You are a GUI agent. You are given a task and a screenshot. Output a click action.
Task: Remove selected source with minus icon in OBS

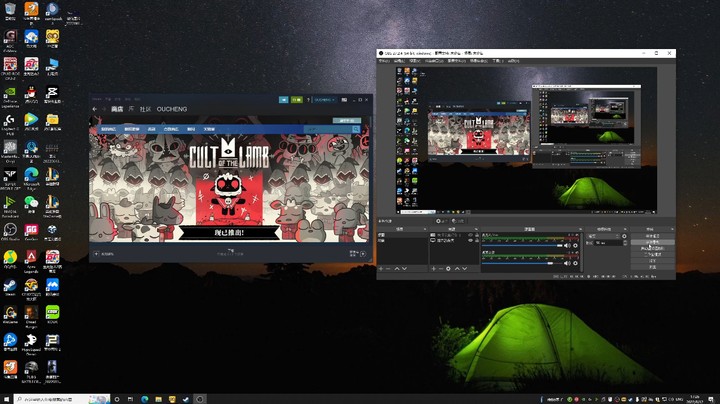tap(441, 269)
